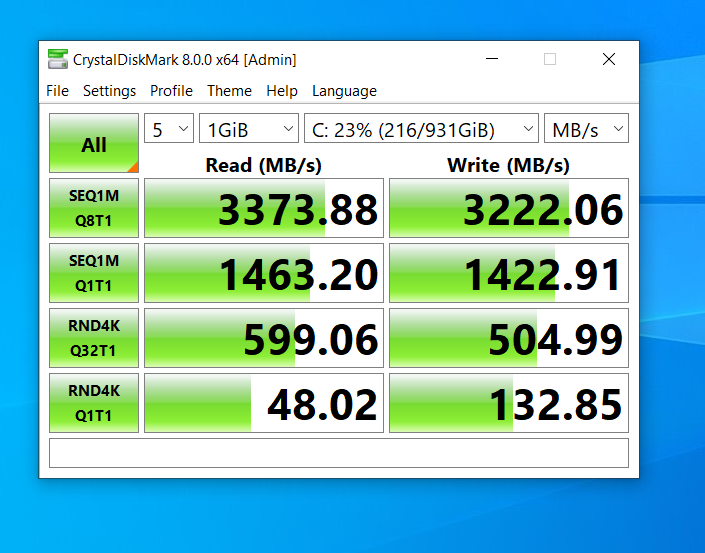Image resolution: width=705 pixels, height=553 pixels.
Task: Open the File menu
Action: pyautogui.click(x=58, y=91)
